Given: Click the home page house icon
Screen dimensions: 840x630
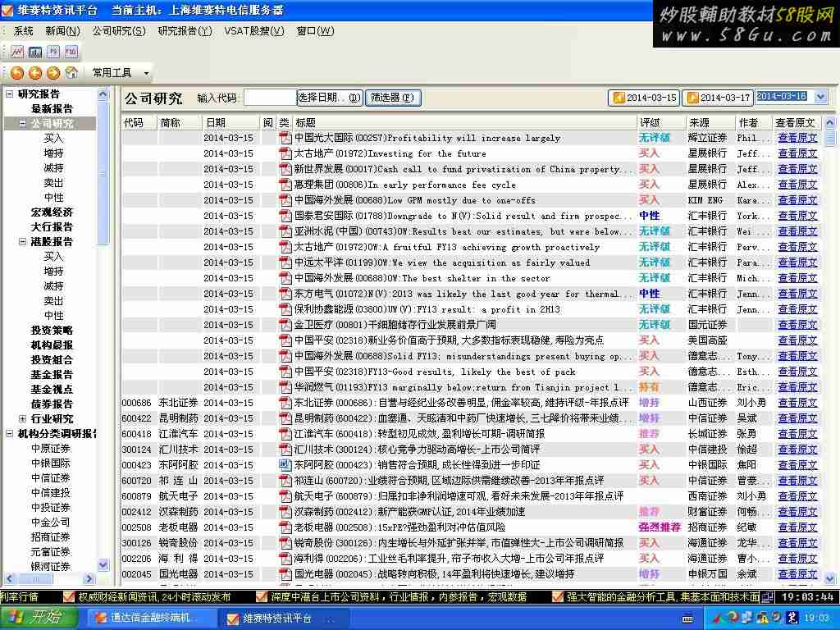Looking at the screenshot, I should click(x=71, y=73).
